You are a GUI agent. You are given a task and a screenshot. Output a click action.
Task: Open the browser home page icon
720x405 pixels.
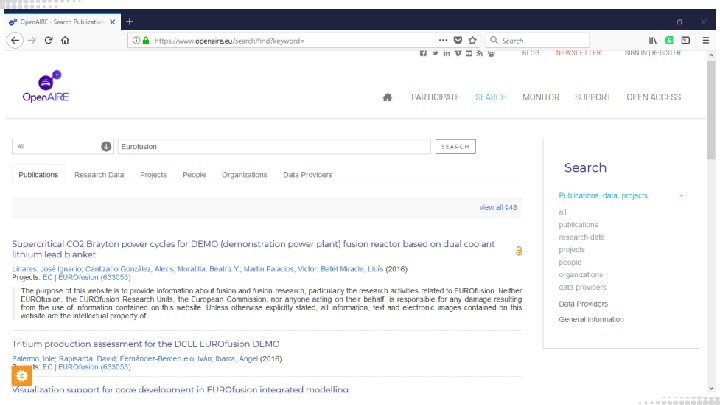coord(65,40)
